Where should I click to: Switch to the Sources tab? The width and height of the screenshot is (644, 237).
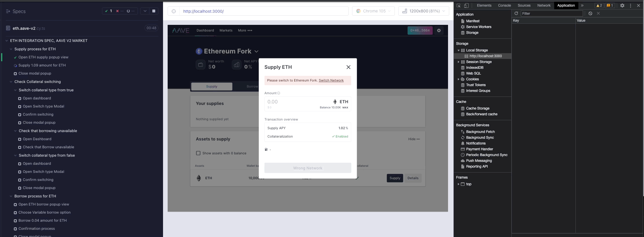pos(524,5)
